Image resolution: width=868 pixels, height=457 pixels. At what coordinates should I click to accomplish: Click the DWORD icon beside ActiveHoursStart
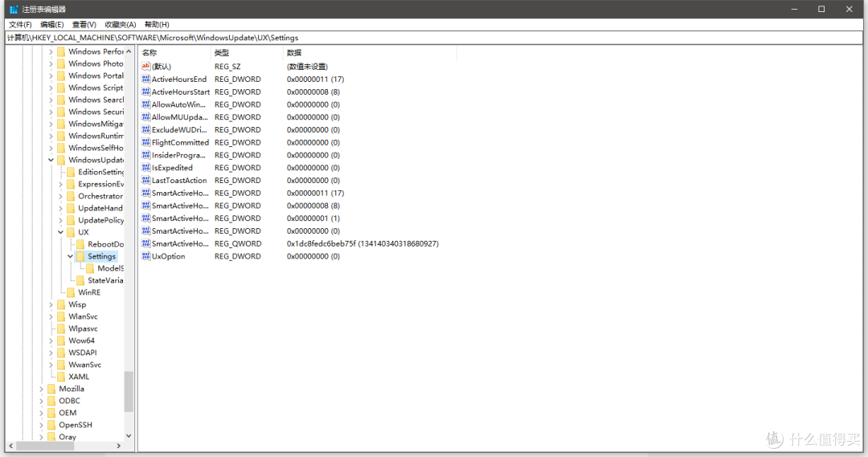click(145, 92)
